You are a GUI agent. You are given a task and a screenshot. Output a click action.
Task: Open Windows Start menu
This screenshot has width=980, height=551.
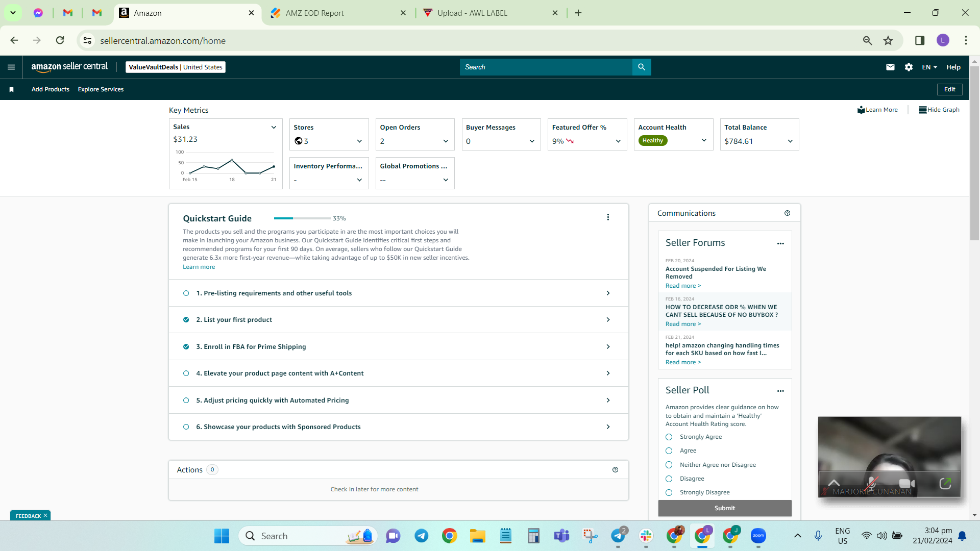[222, 536]
